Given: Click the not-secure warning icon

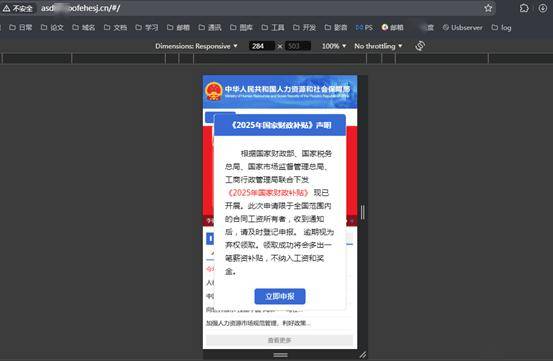Looking at the screenshot, I should pyautogui.click(x=6, y=8).
